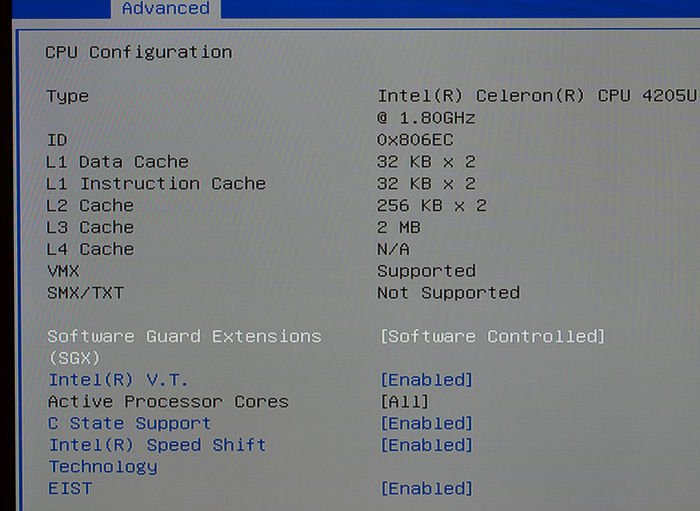Toggle Intel(R) Speed Shift Enabled value
The width and height of the screenshot is (700, 511).
click(426, 445)
